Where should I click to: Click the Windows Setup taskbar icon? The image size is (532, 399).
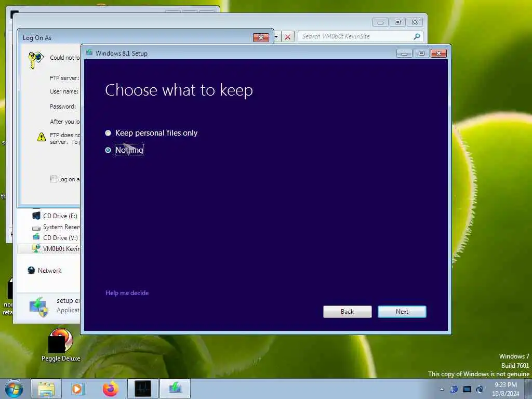point(175,389)
